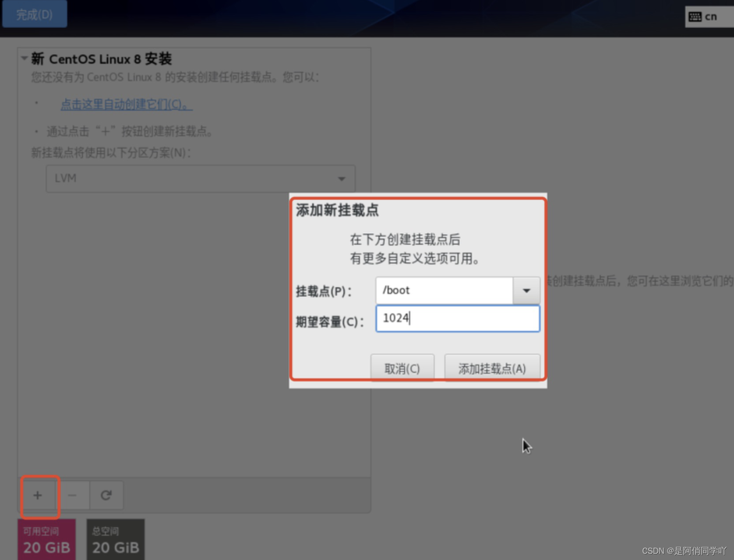Collapse the new CentOS Linux 8 installation section
Viewport: 734px width, 560px height.
click(24, 58)
